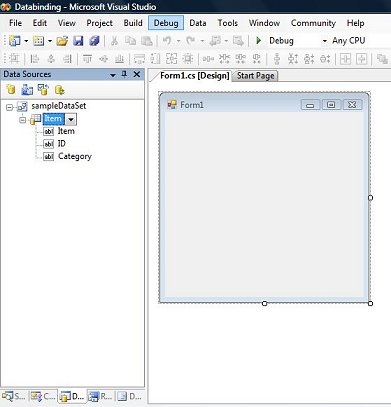Image resolution: width=391 pixels, height=407 pixels.
Task: Collapse the Item table node
Action: click(x=22, y=120)
